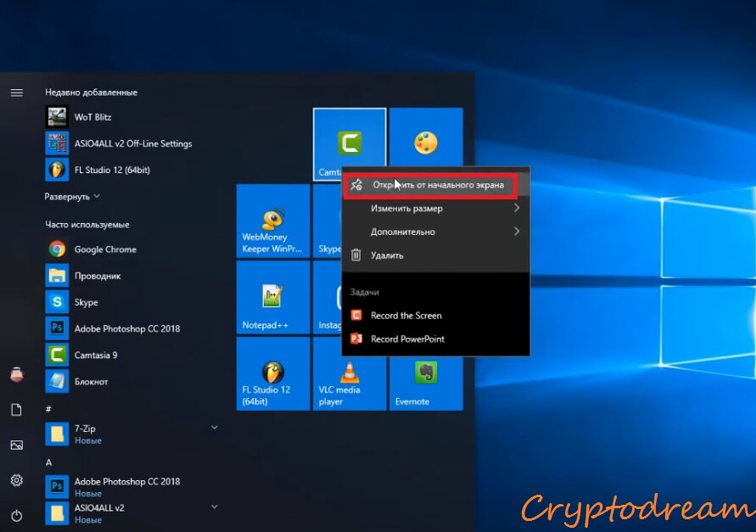Viewport: 756px width, 532px height.
Task: Choose Удалить in context menu
Action: (435, 255)
